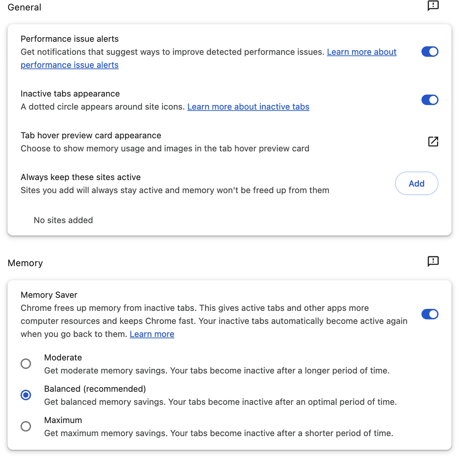The height and width of the screenshot is (456, 476).
Task: Click the 'Tab hover preview card appearance' title
Action: coord(91,135)
